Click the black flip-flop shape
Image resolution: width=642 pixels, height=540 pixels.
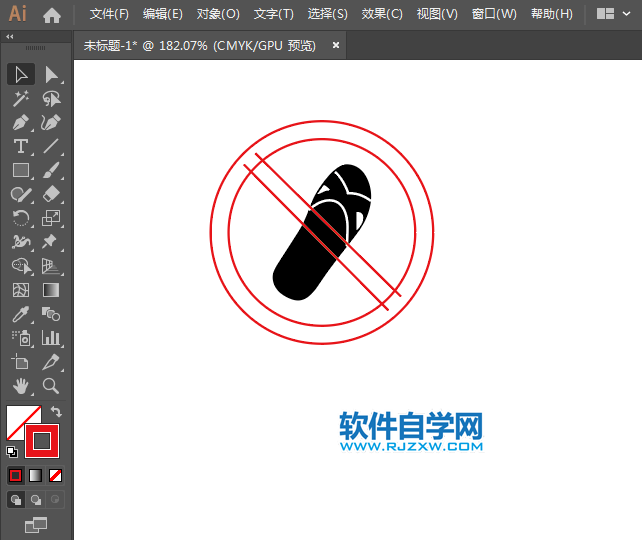(x=322, y=232)
